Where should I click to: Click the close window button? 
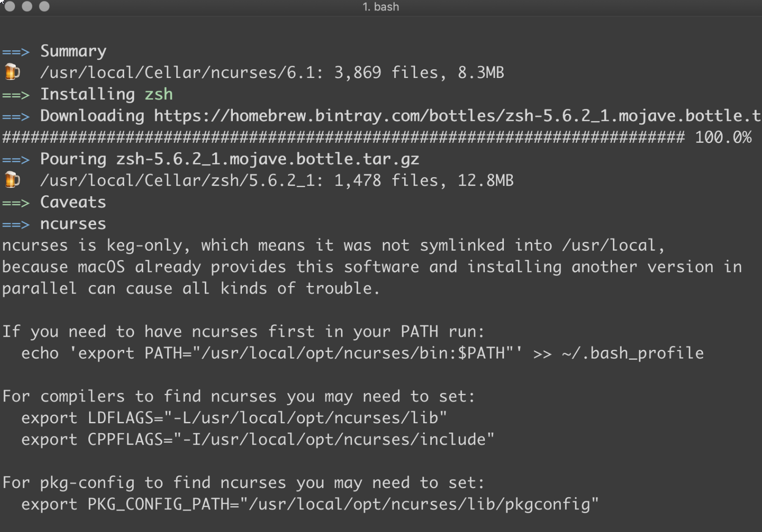point(10,6)
